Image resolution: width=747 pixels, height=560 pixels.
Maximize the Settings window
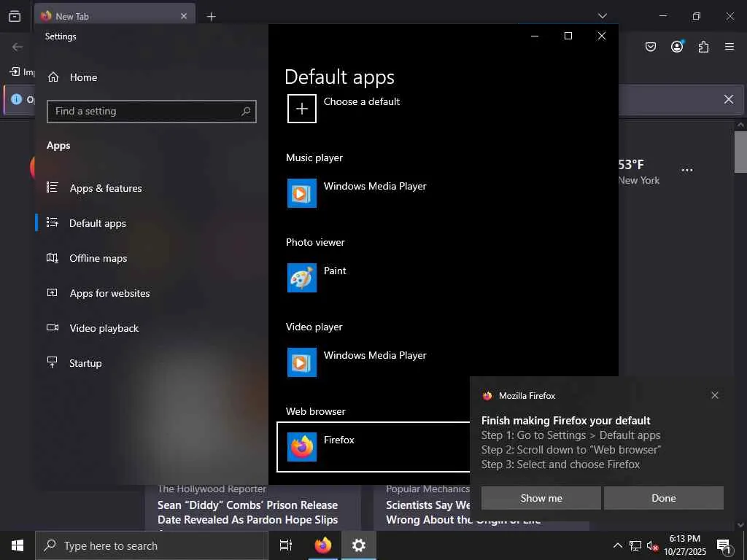[x=568, y=36]
